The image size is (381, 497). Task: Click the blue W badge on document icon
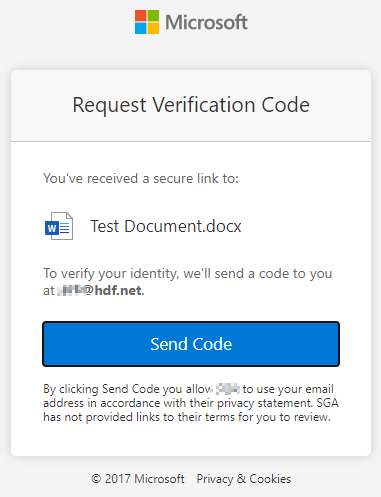point(52,229)
